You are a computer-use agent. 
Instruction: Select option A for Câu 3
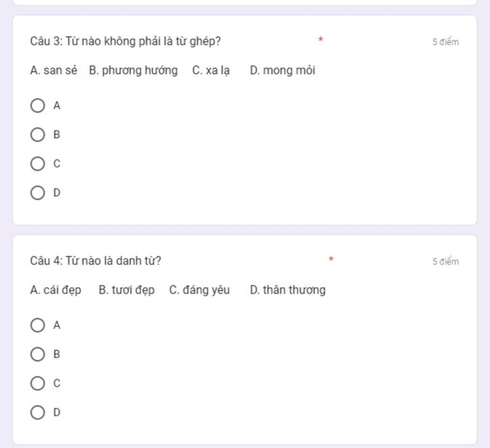(37, 105)
